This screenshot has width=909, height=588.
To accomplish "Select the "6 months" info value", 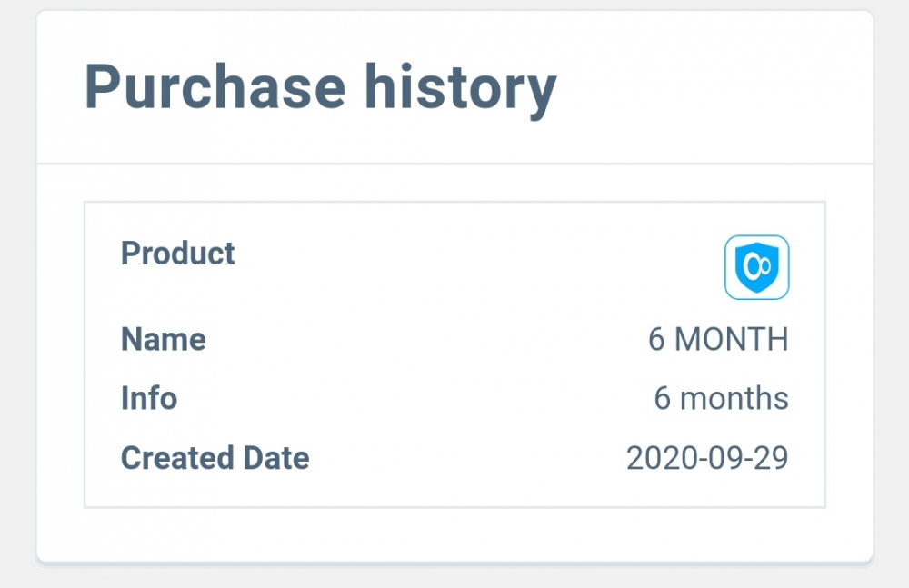I will pos(721,398).
